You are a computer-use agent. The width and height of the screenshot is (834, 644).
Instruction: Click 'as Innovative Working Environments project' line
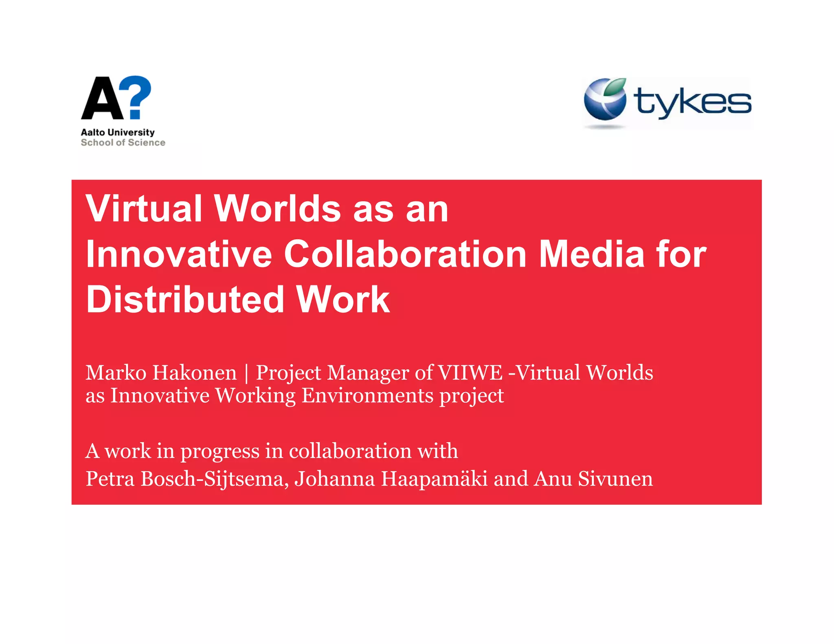click(x=294, y=396)
